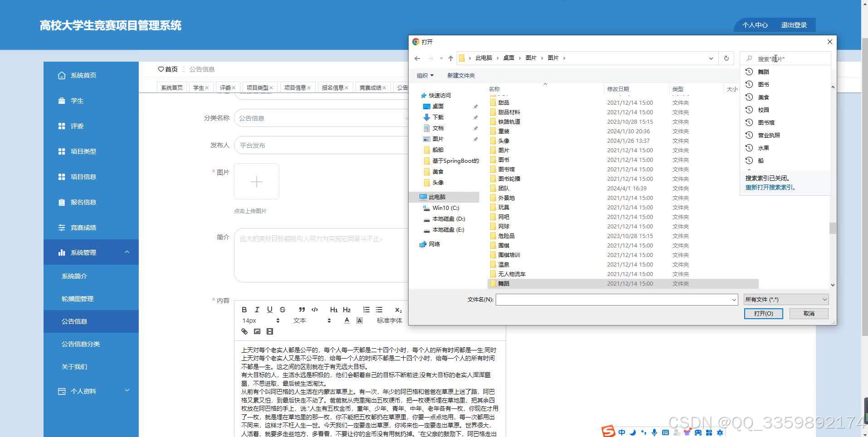Apply subscript formatting

point(398,310)
